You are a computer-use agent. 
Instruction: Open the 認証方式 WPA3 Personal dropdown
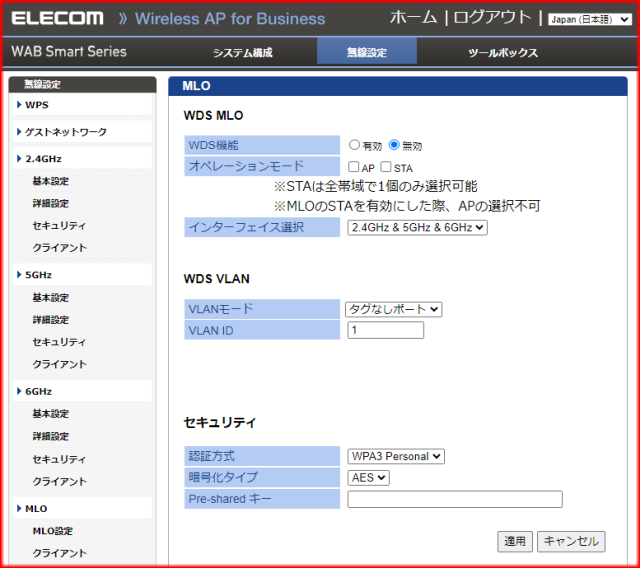pos(396,456)
